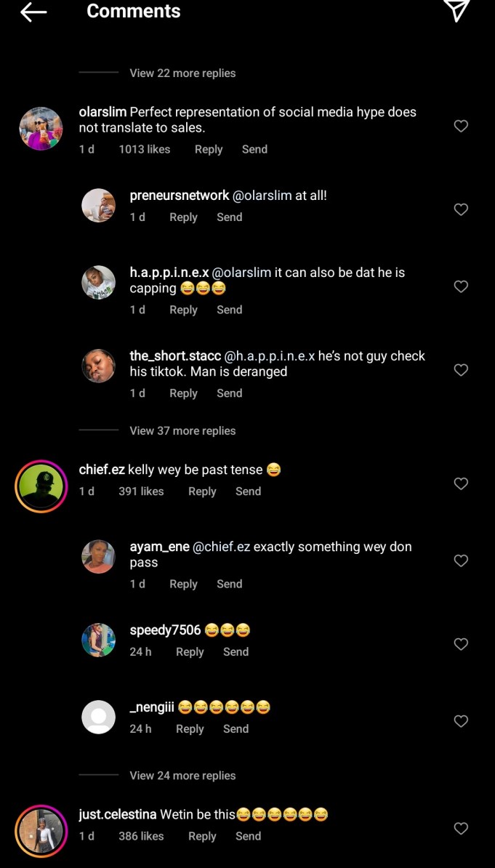Heart speedy7506's emoji reply
This screenshot has width=495, height=868.
(461, 644)
